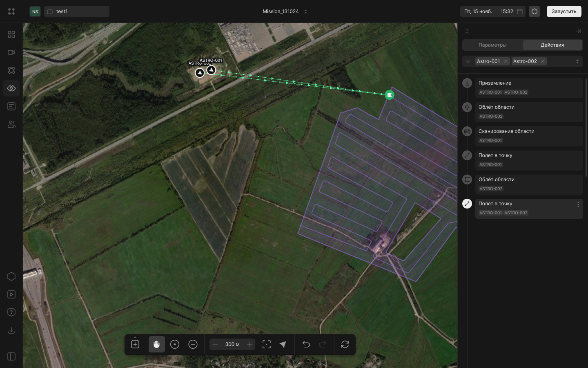Open the camera section in the left sidebar

coord(11,52)
